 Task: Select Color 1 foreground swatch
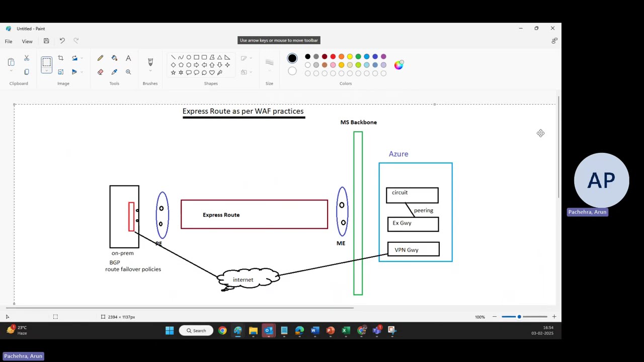(292, 58)
